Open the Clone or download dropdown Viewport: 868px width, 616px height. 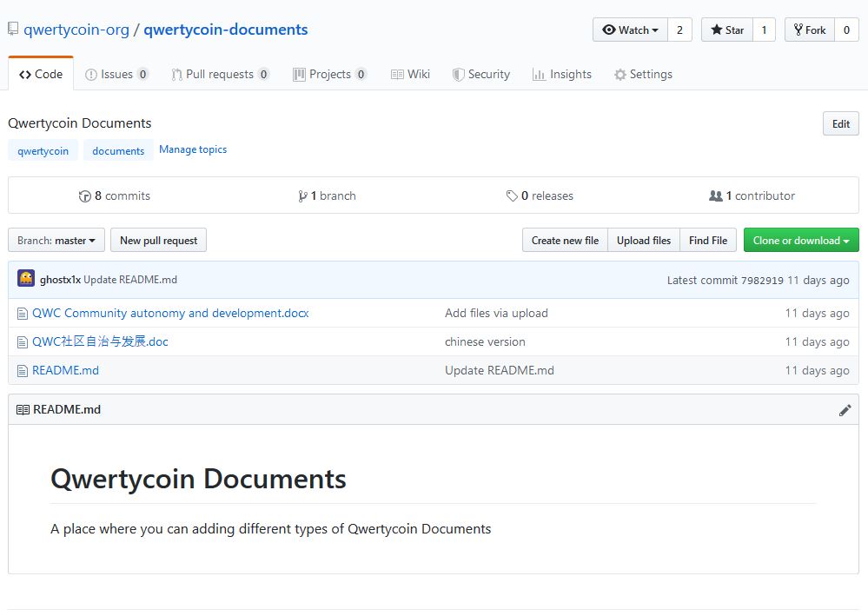pyautogui.click(x=801, y=240)
